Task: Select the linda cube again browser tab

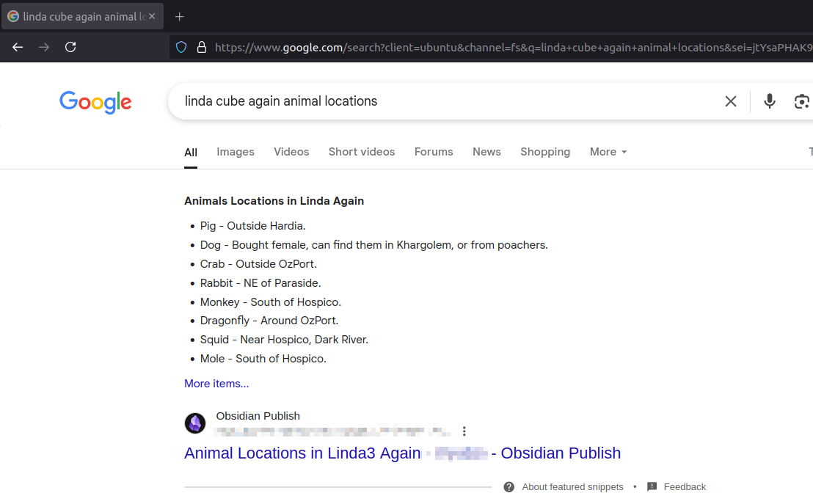Action: [x=82, y=16]
